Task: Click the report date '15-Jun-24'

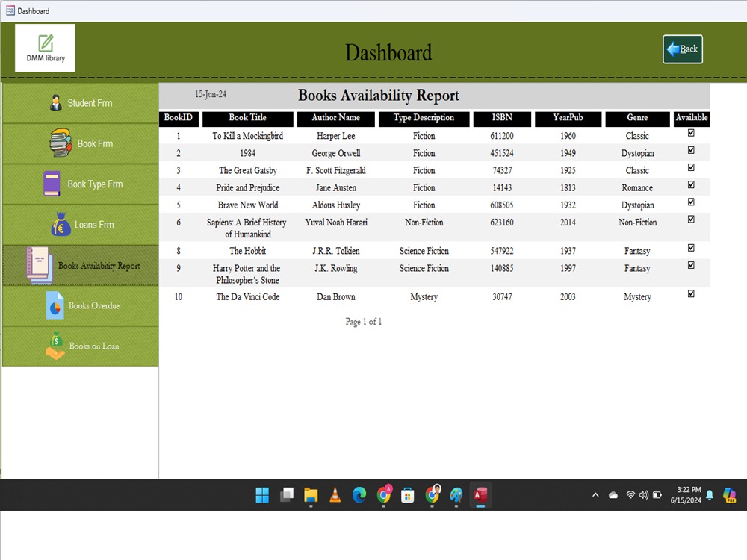Action: pyautogui.click(x=211, y=94)
